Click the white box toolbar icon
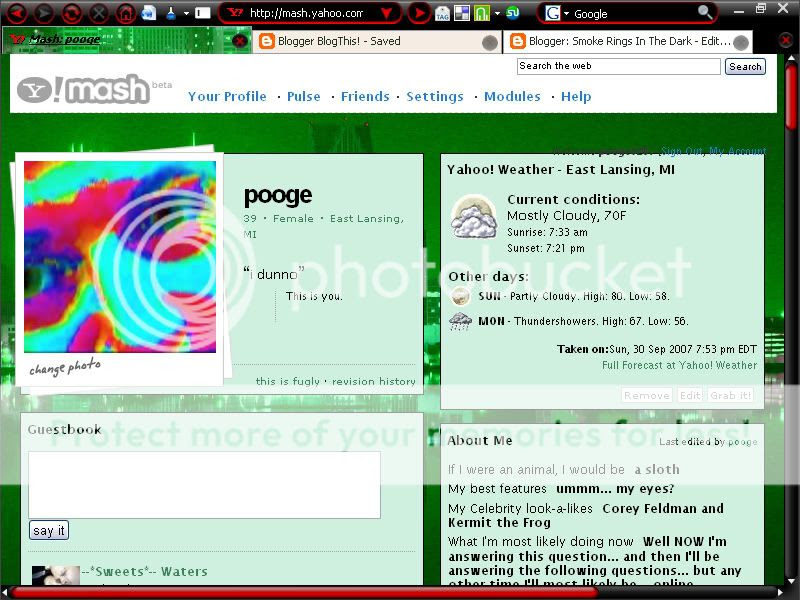 203,13
